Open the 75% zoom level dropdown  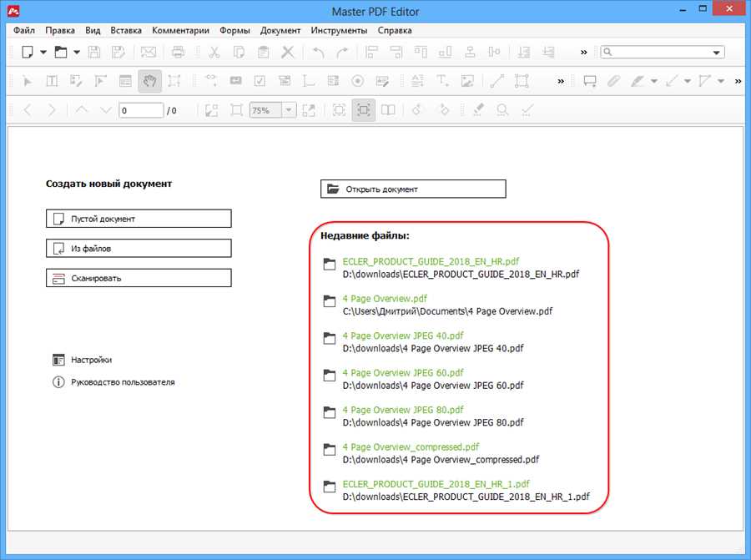[289, 110]
